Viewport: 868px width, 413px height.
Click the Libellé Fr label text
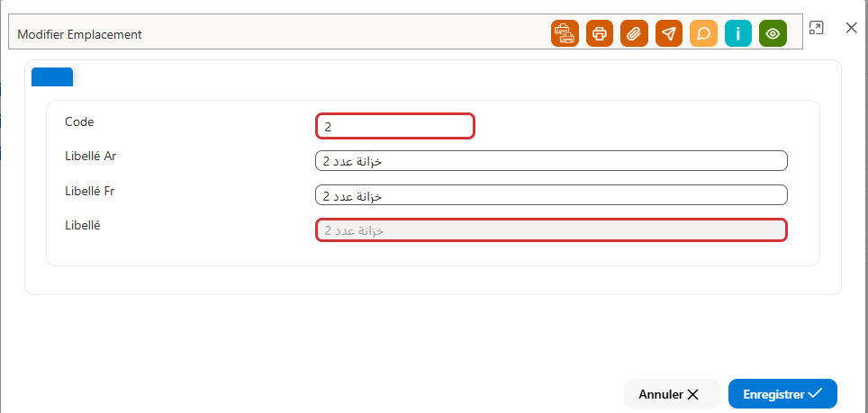pyautogui.click(x=90, y=191)
